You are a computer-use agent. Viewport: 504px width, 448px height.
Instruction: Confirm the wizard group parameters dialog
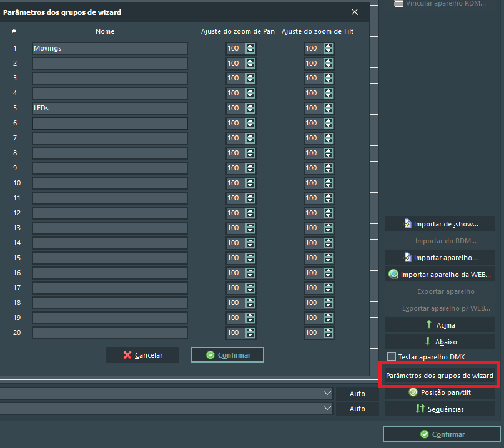[x=228, y=355]
